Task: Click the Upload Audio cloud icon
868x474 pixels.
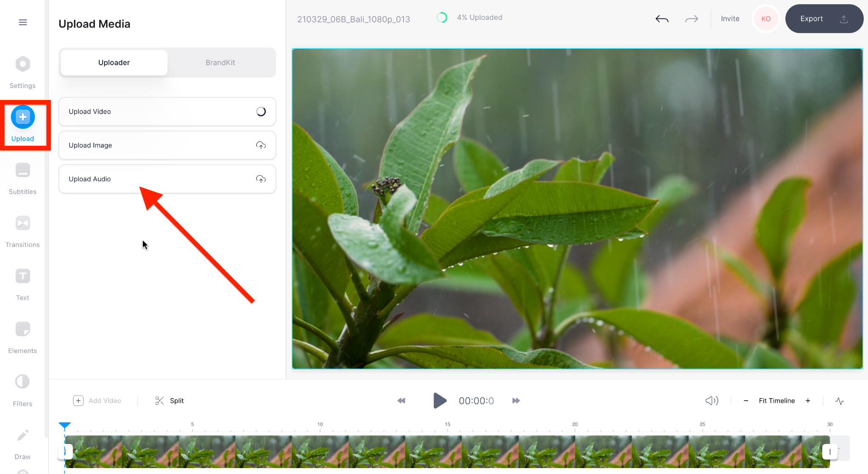Action: click(261, 179)
